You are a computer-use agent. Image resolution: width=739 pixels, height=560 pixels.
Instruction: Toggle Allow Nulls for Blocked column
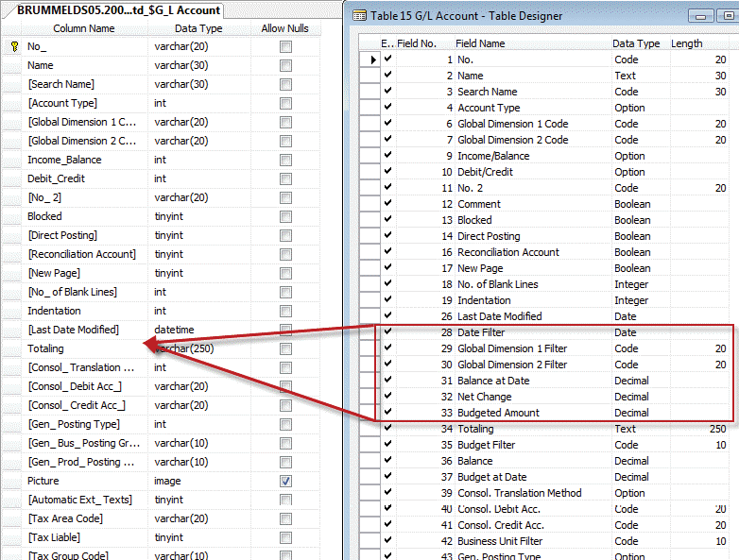coord(285,216)
